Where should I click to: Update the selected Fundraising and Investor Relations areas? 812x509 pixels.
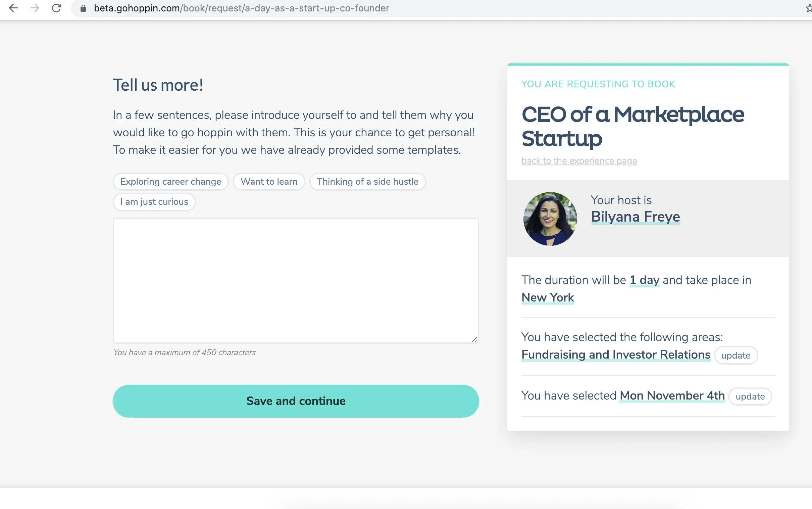click(x=735, y=356)
